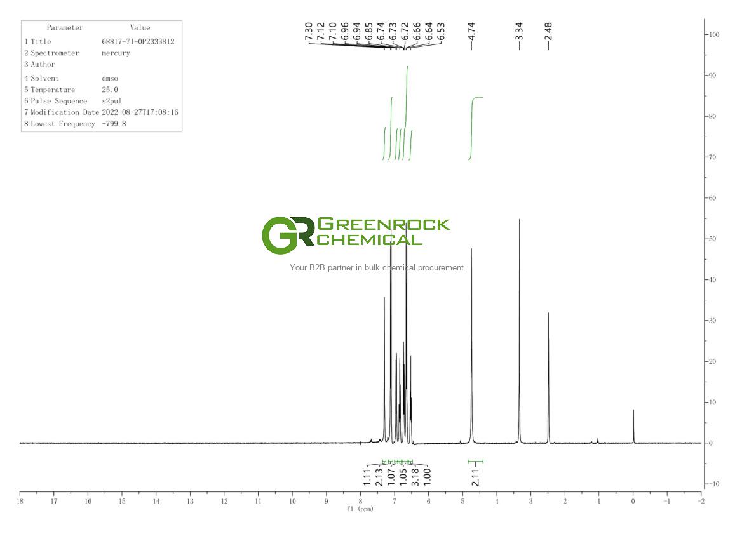The width and height of the screenshot is (756, 534).
Task: Click the x-axis tick label "18"
Action: (20, 501)
